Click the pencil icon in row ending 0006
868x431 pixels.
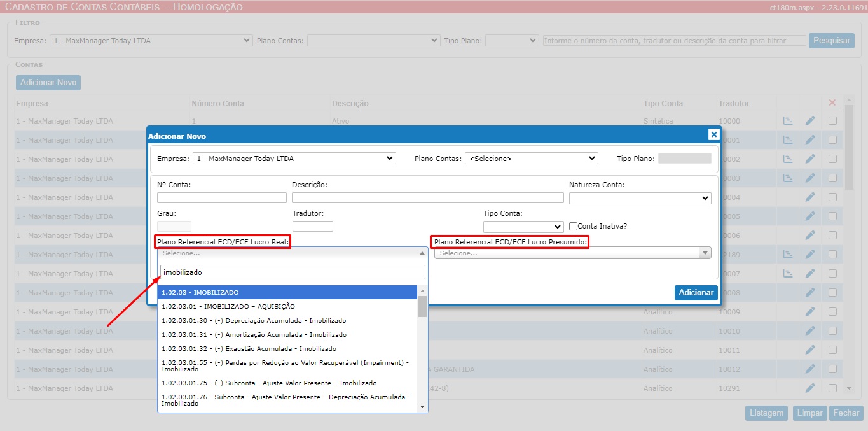[810, 236]
